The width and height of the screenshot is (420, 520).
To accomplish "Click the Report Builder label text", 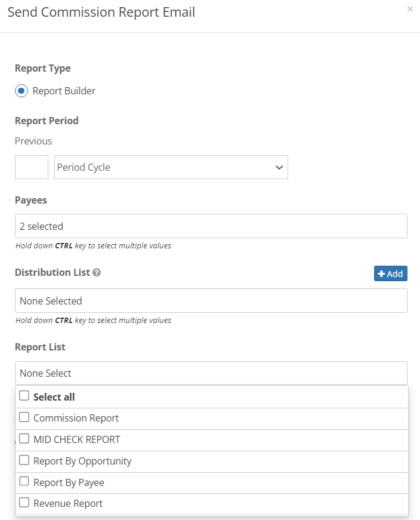I will (x=64, y=91).
